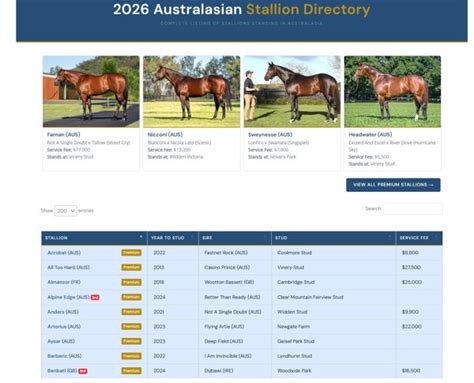Open the Almanzor (FR) stallion link
This screenshot has height=383, width=474.
tap(64, 282)
